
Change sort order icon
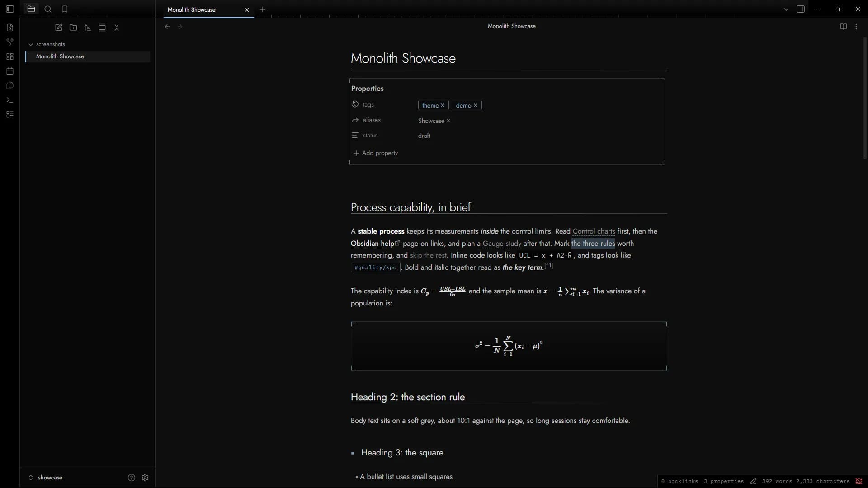[88, 28]
